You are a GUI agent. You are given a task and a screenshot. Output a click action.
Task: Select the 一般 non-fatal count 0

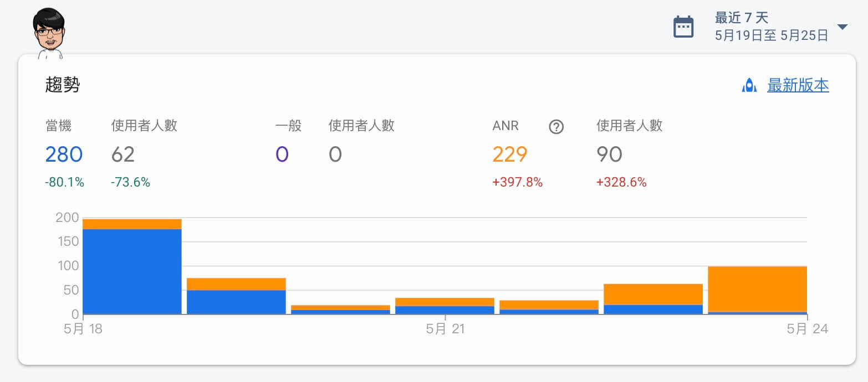click(282, 154)
